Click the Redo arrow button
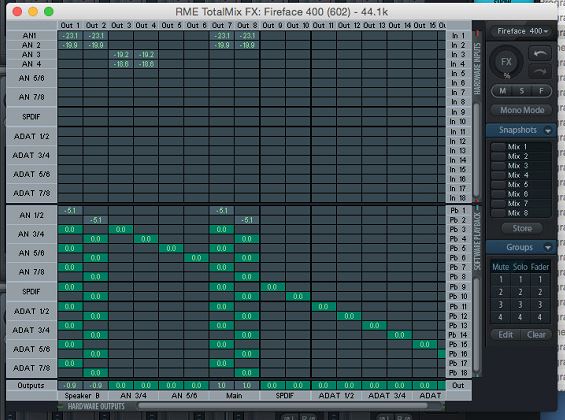565x420 pixels. click(x=539, y=72)
